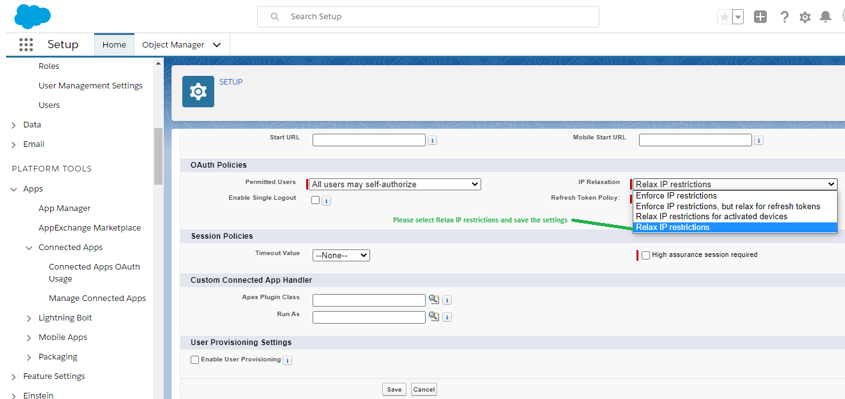Switch to Object Manager tab

tap(173, 45)
